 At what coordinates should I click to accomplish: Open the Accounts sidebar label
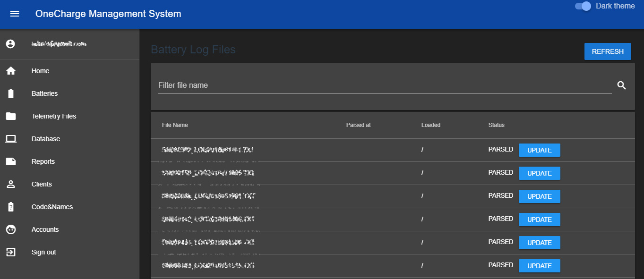click(45, 229)
